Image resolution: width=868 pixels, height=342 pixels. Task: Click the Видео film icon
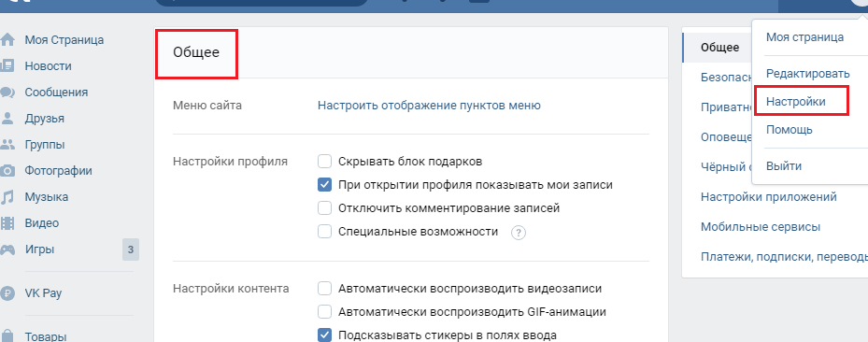click(x=7, y=223)
